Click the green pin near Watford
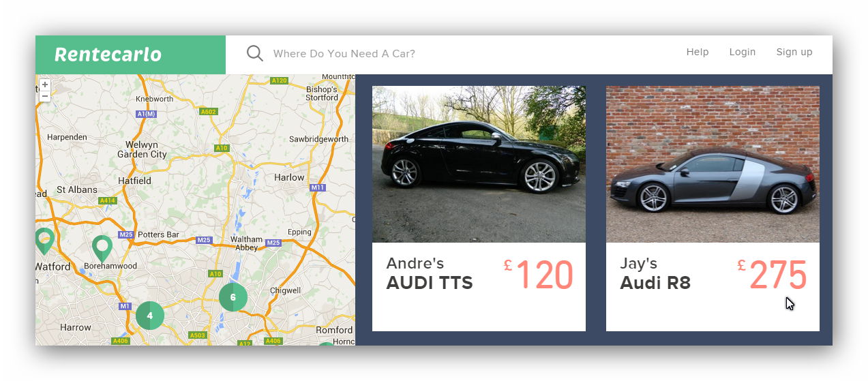The width and height of the screenshot is (868, 381). 44,241
